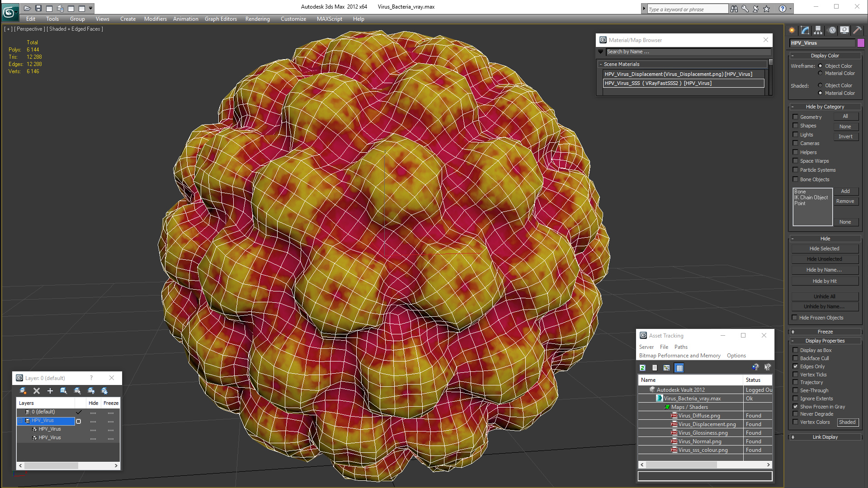The width and height of the screenshot is (868, 488).
Task: Click the Help question mark icon
Action: click(x=783, y=9)
